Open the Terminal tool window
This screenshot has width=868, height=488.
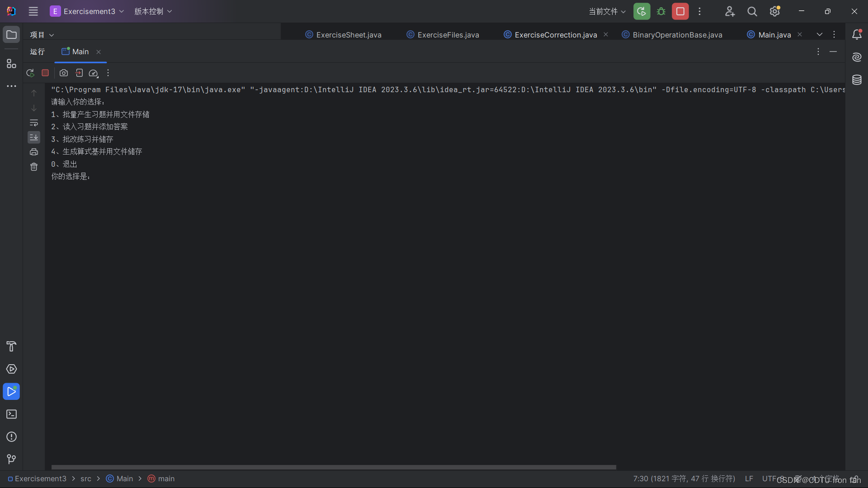point(11,414)
